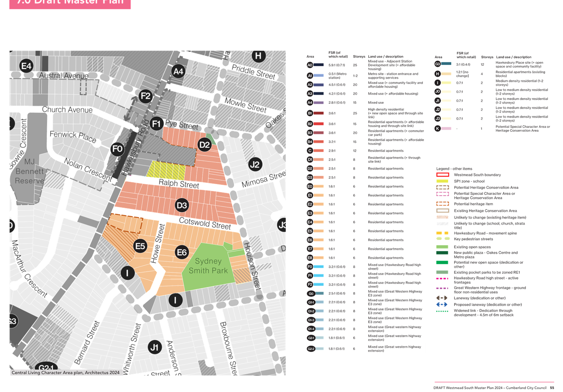Select the J1 marker on the map
This screenshot has height=392, width=563.
[155, 347]
